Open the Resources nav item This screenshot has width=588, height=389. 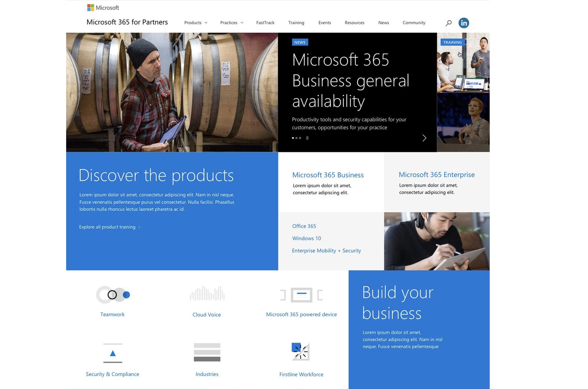point(355,23)
